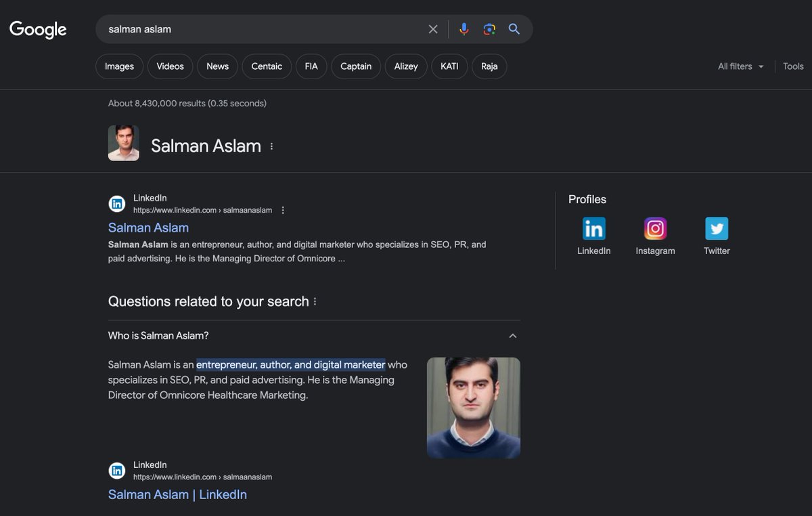Open Google Lens image search
812x516 pixels.
pyautogui.click(x=489, y=29)
